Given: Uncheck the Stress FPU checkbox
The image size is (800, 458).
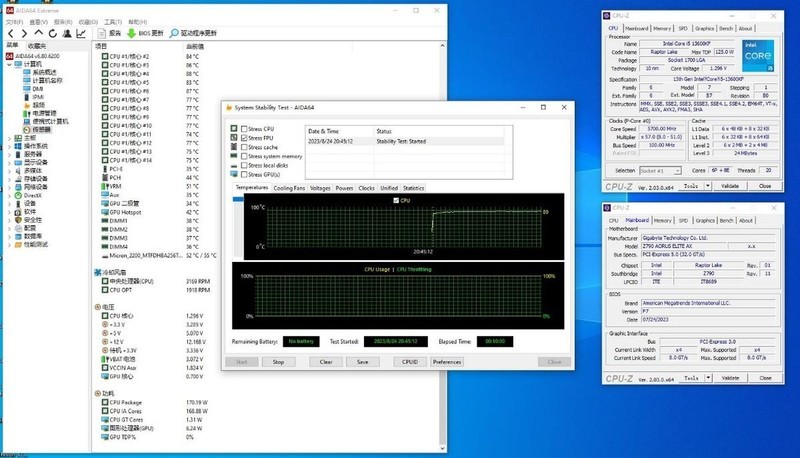Looking at the screenshot, I should pos(244,138).
